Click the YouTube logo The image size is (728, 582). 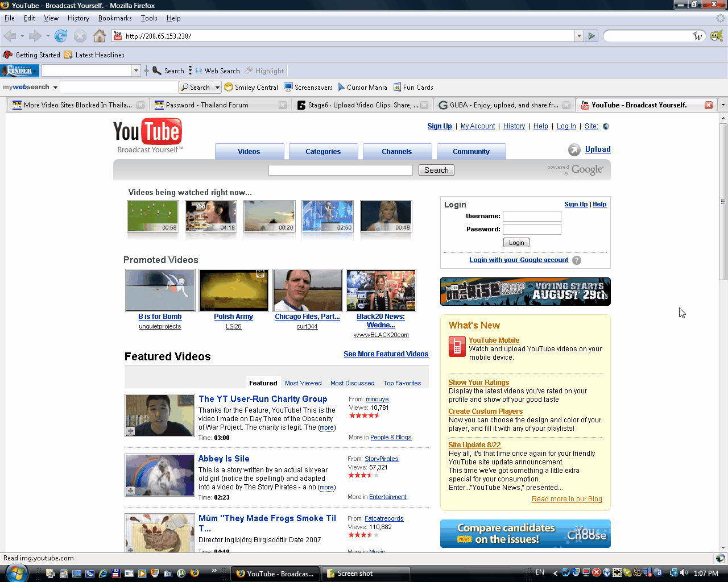click(148, 135)
